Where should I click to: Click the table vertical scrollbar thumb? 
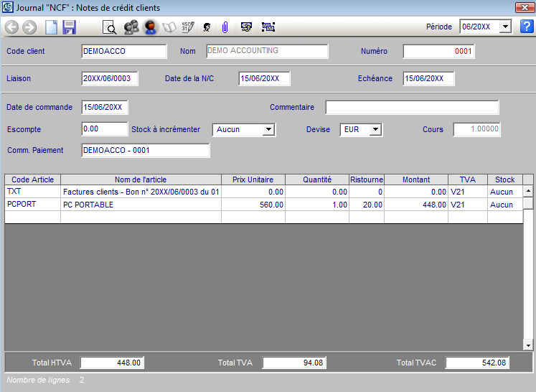[x=528, y=203]
